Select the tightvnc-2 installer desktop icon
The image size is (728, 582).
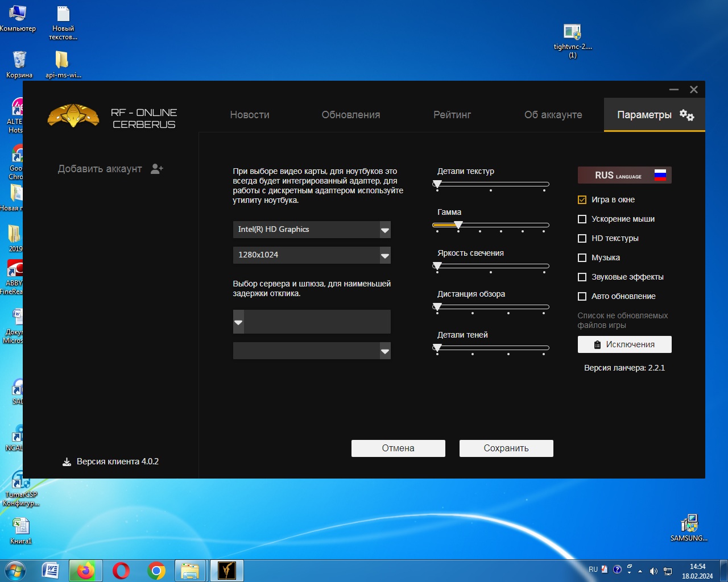click(x=573, y=41)
